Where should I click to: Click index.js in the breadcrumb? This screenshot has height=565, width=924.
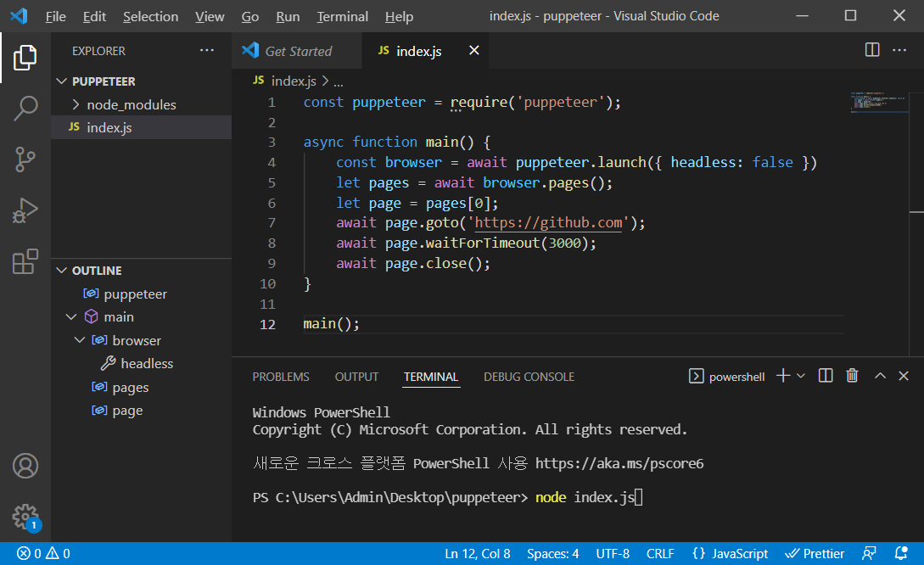(294, 81)
